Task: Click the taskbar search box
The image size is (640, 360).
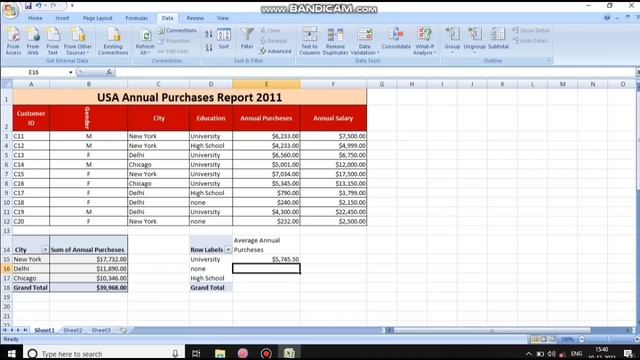Action: 104,353
